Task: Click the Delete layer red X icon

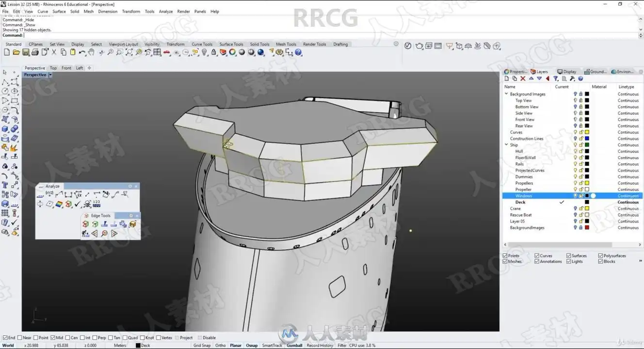Action: (x=523, y=79)
